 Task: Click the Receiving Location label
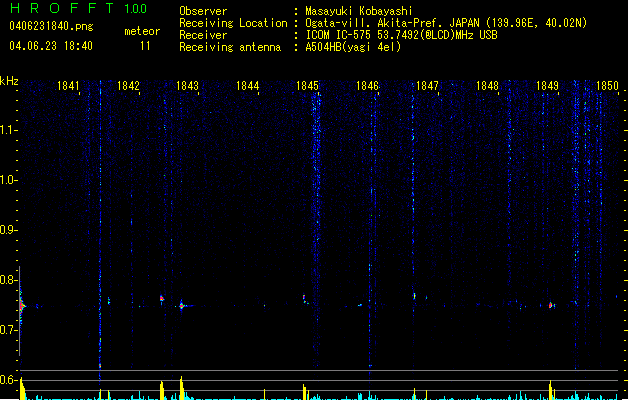click(x=233, y=23)
